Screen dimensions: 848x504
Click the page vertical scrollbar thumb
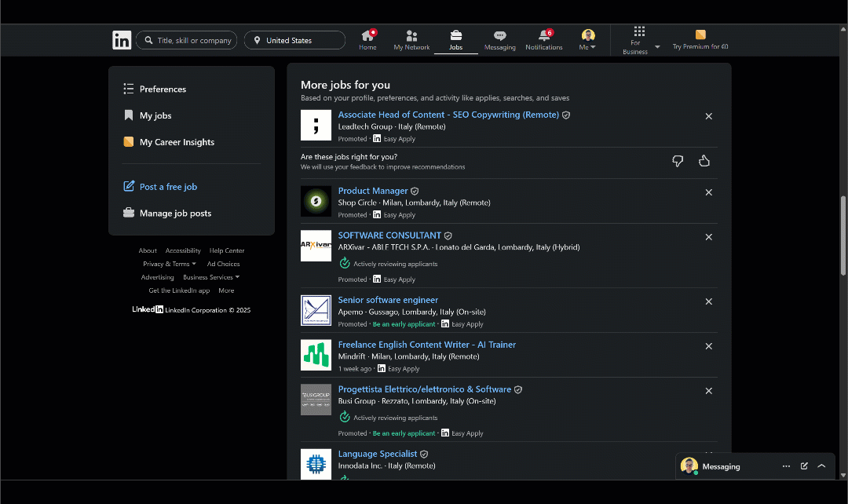click(843, 236)
